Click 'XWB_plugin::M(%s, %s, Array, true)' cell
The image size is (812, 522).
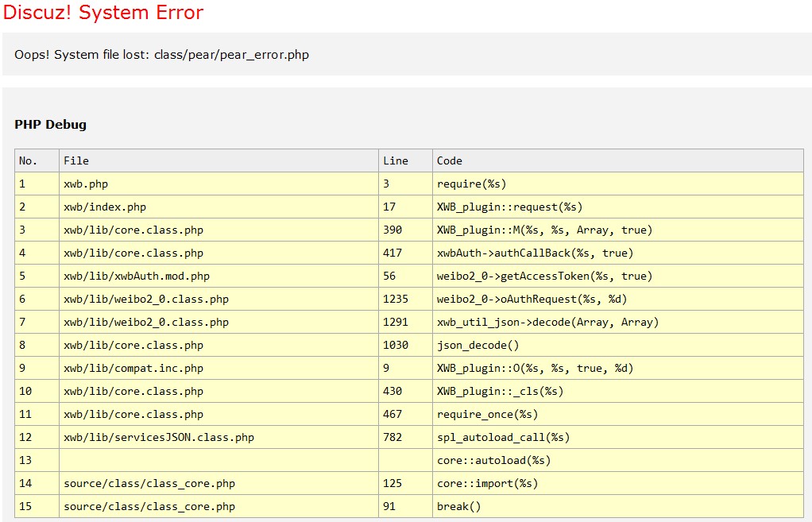pos(618,230)
